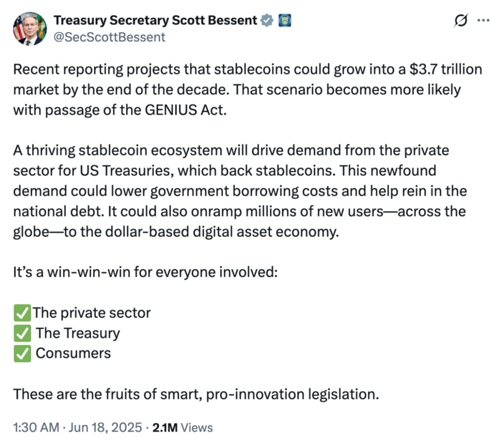This screenshot has height=443, width=504.
Task: Click green checkmark beside The Treasury
Action: (x=21, y=333)
